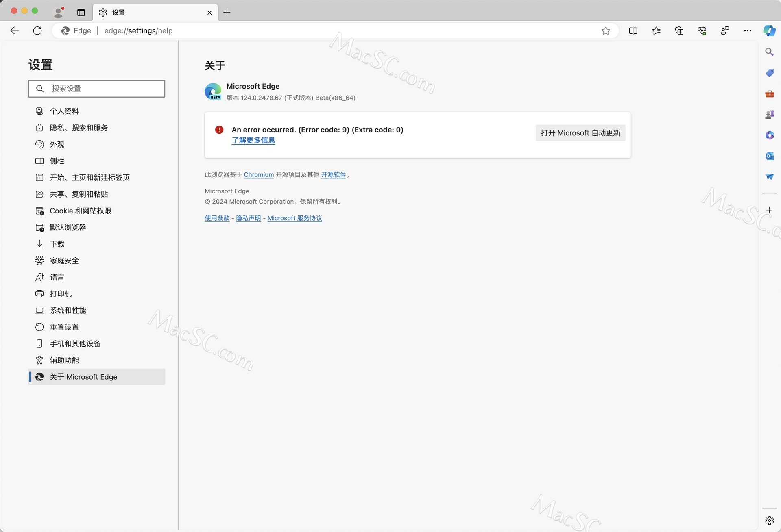The image size is (781, 532).
Task: Click 打开 Microsoft 自动更新 button
Action: (581, 133)
